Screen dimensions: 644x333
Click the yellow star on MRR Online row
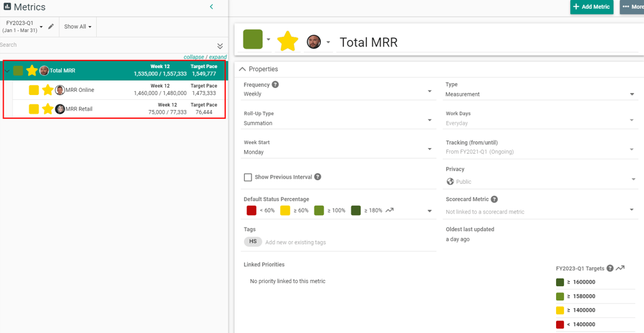pos(47,90)
